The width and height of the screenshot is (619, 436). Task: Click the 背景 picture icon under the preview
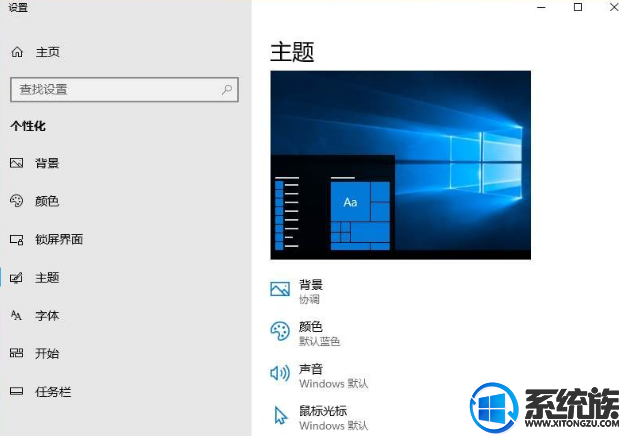click(280, 289)
